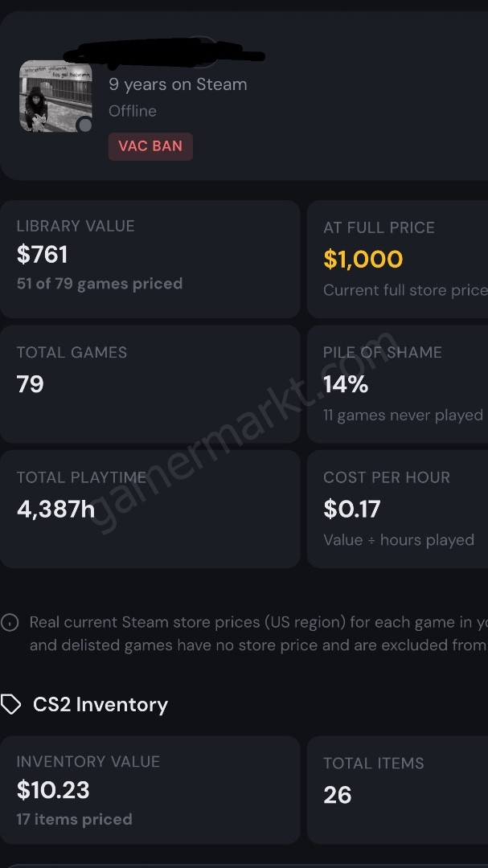Screen dimensions: 488x868
Task: Click the '11 games never played' text
Action: click(404, 416)
